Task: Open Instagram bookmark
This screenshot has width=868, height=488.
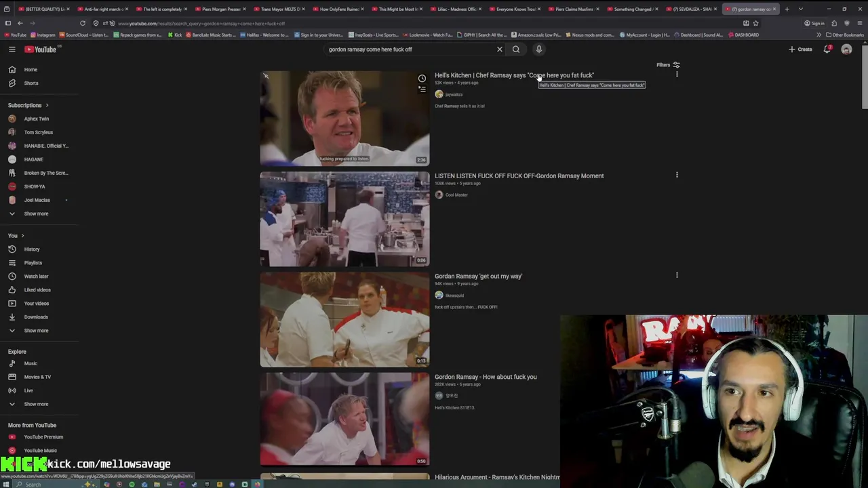Action: pos(43,35)
